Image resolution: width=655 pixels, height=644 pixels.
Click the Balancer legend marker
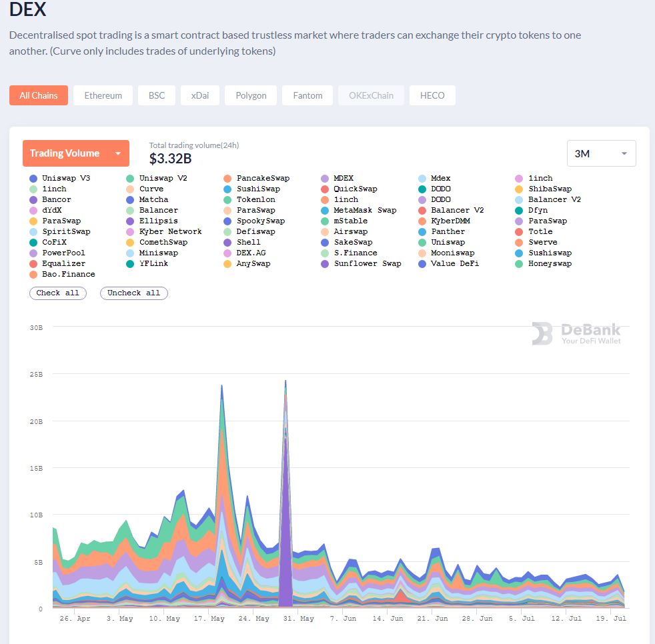[130, 211]
